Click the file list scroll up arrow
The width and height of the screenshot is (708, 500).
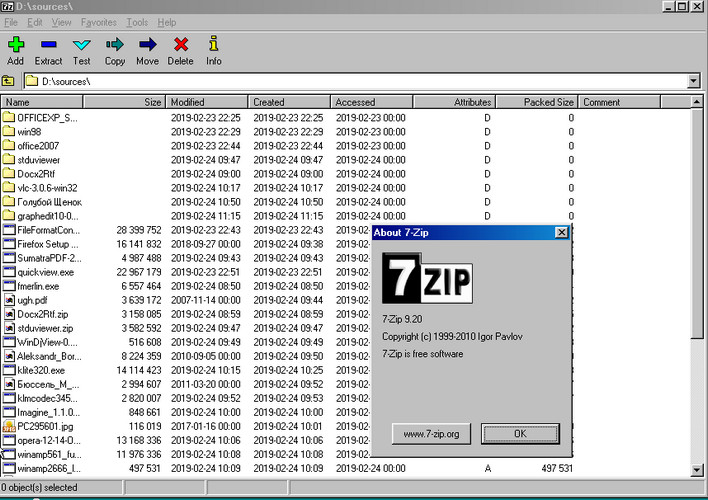697,102
